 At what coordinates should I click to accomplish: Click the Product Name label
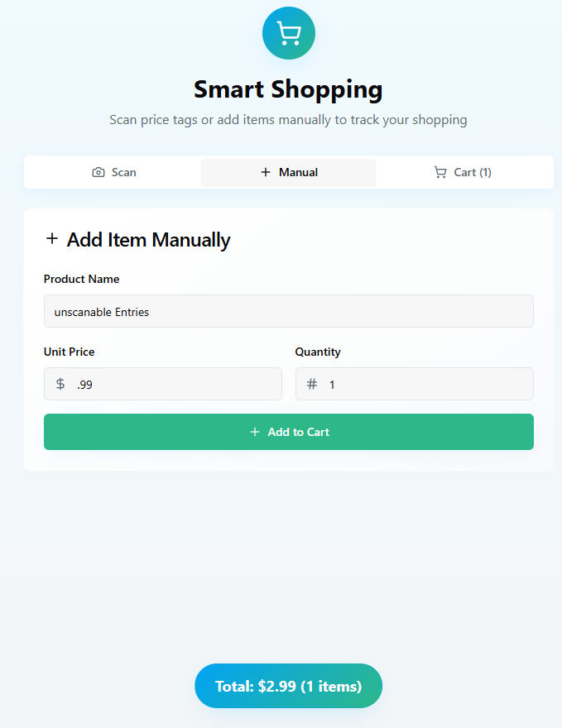(81, 279)
